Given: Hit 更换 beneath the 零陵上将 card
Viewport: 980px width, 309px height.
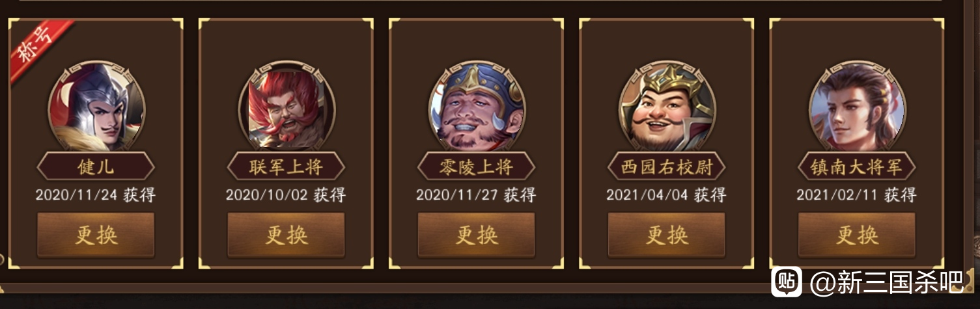Looking at the screenshot, I should point(476,234).
